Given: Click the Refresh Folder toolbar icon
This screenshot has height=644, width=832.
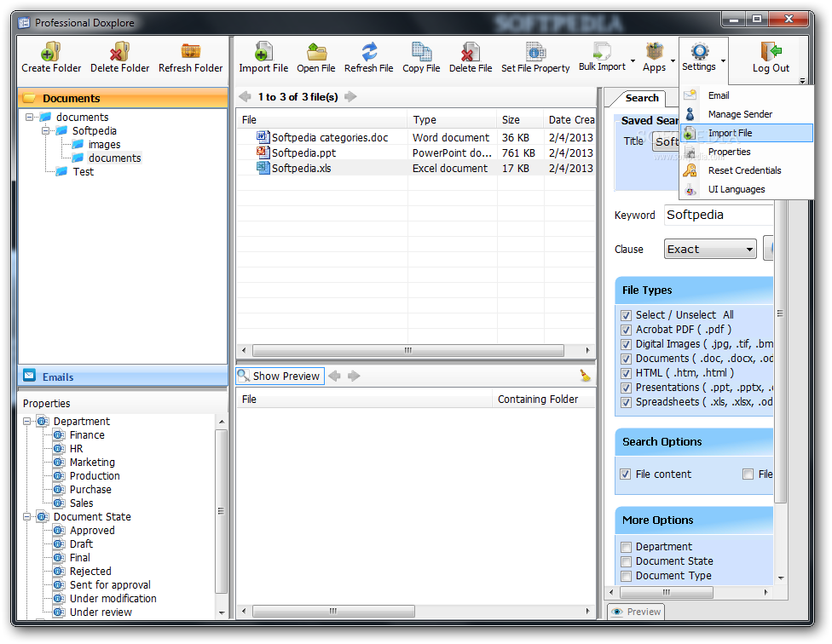Looking at the screenshot, I should 190,51.
